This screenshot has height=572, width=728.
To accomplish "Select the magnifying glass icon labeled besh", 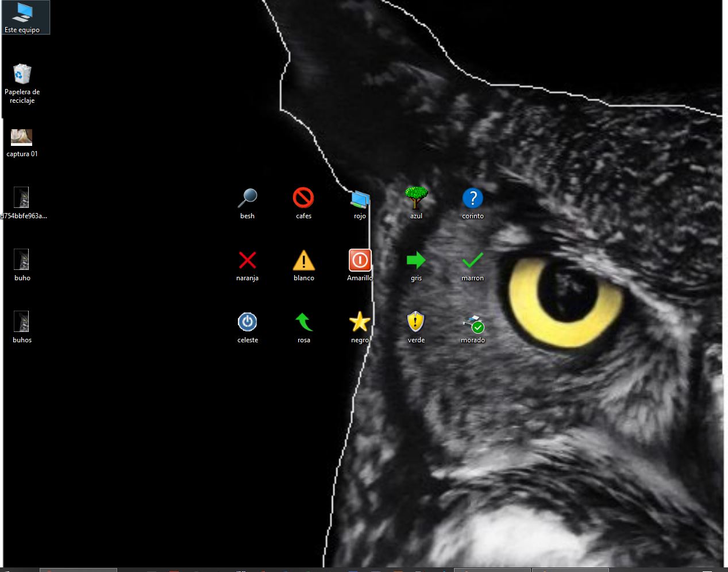I will click(247, 198).
